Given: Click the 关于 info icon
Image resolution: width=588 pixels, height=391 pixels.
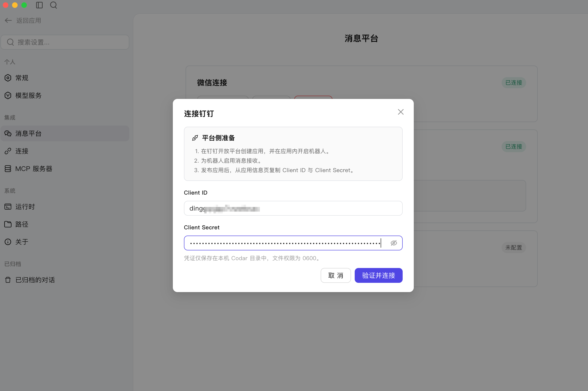Looking at the screenshot, I should 8,242.
